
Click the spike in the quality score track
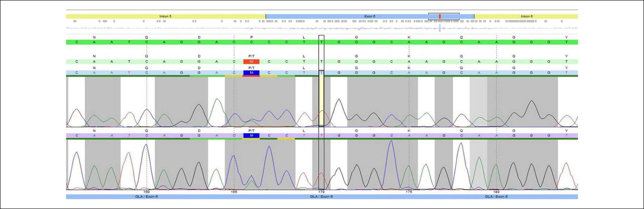pyautogui.click(x=440, y=28)
